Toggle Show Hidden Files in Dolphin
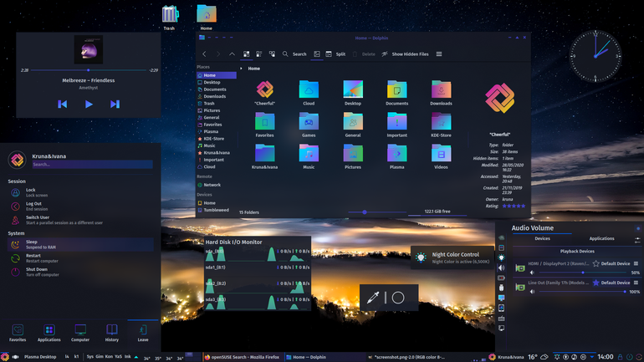This screenshot has width=644, height=362. [x=406, y=54]
